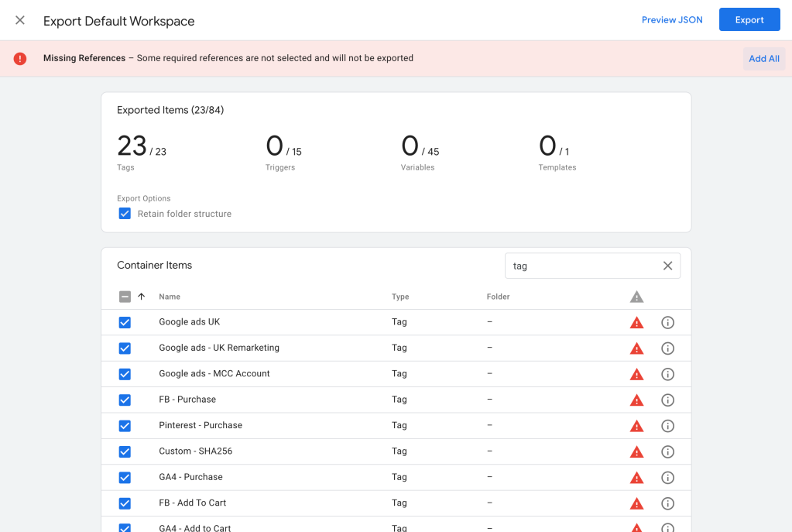Toggle the select-all header checkbox
Screen dimensions: 792x532
pos(125,297)
